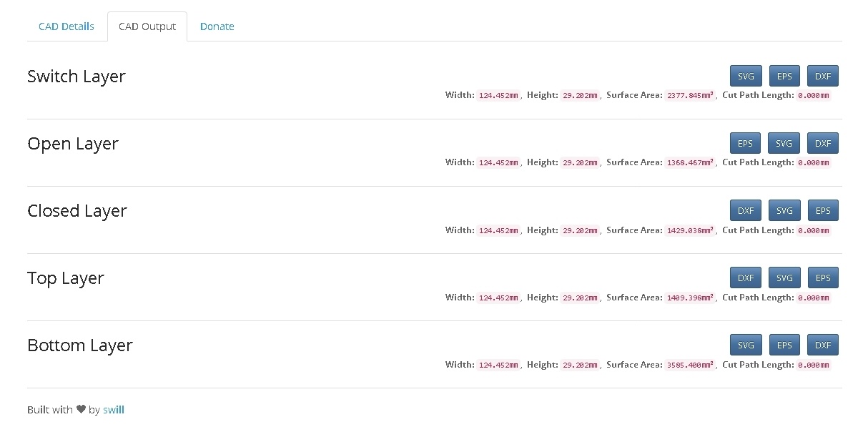Get Bottom Layer EPS file
The image size is (868, 427).
point(784,345)
